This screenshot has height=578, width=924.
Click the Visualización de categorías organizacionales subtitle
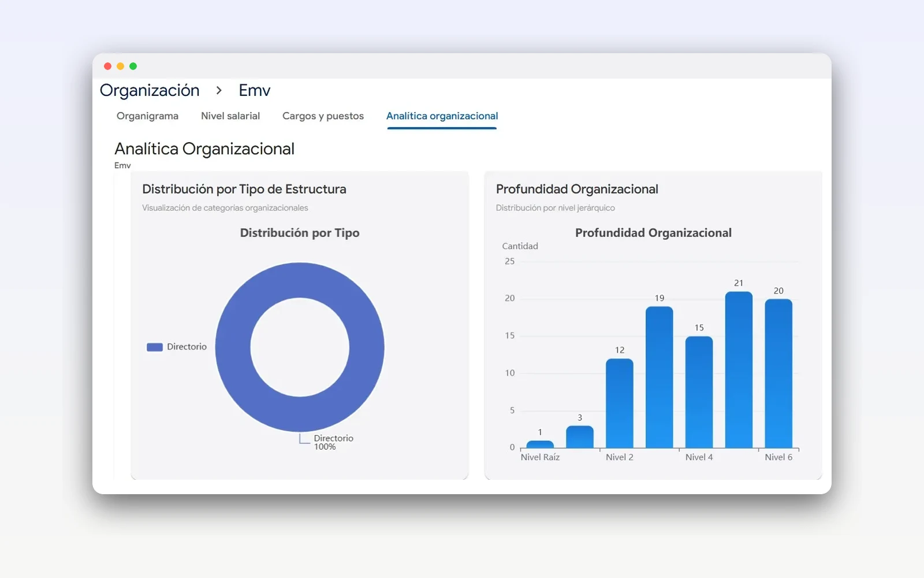(x=225, y=208)
